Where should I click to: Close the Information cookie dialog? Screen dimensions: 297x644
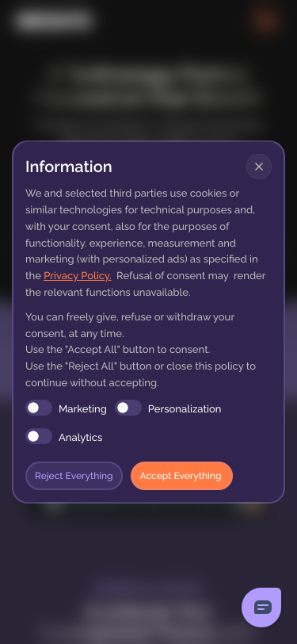259,167
